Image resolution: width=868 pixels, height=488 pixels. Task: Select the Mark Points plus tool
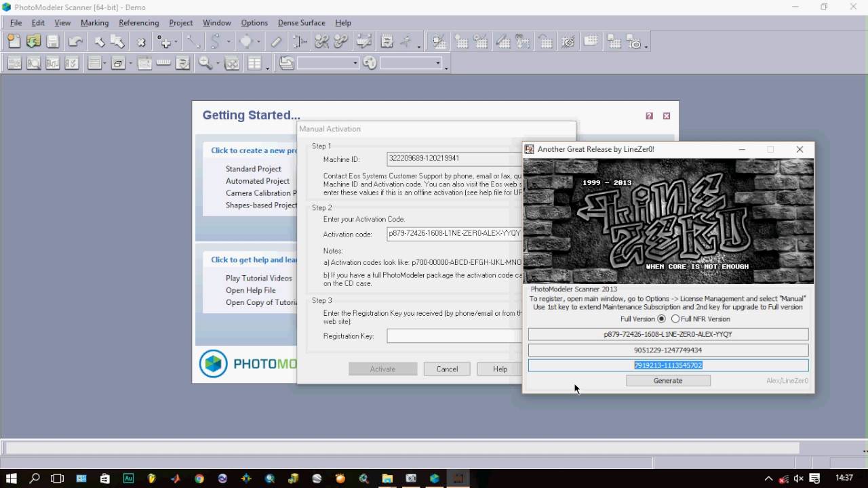(164, 42)
